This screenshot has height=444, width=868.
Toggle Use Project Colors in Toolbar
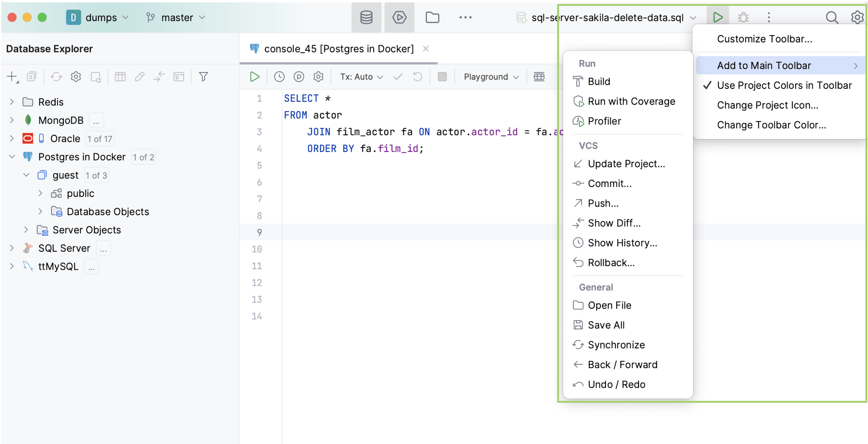coord(784,85)
